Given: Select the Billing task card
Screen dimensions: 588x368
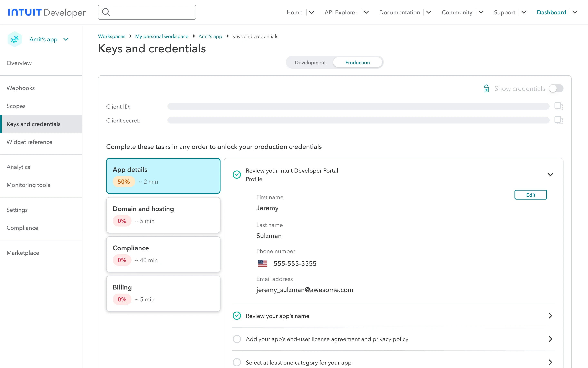Looking at the screenshot, I should coord(163,294).
